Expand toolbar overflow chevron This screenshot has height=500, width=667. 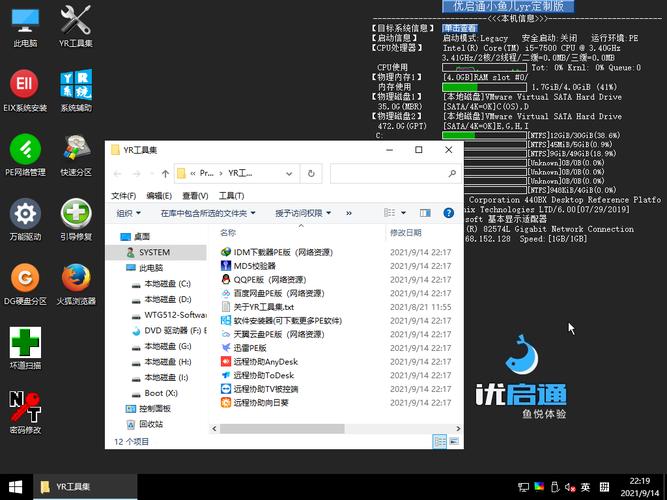click(349, 213)
